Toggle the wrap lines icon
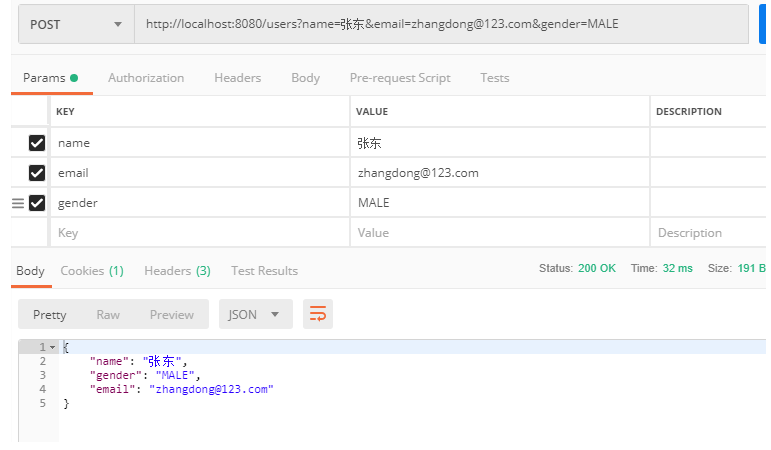Image resolution: width=771 pixels, height=450 pixels. click(318, 314)
